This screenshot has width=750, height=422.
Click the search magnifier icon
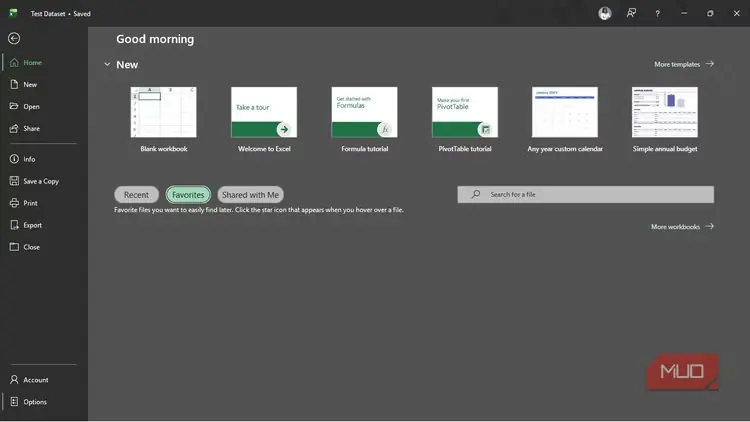tap(475, 194)
